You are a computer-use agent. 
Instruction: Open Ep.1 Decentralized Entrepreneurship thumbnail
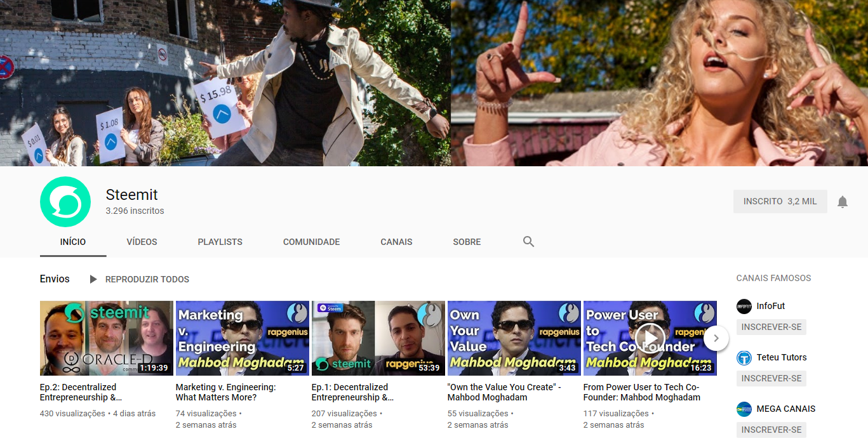click(x=378, y=338)
